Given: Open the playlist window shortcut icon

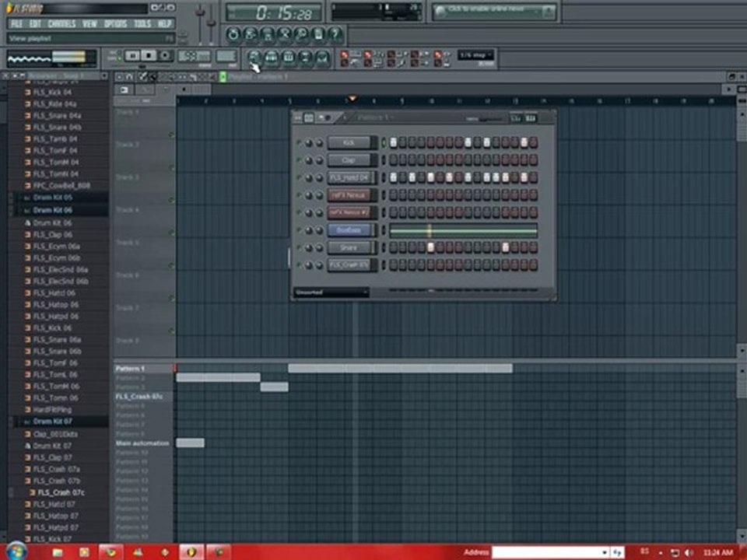Looking at the screenshot, I should click(x=254, y=57).
